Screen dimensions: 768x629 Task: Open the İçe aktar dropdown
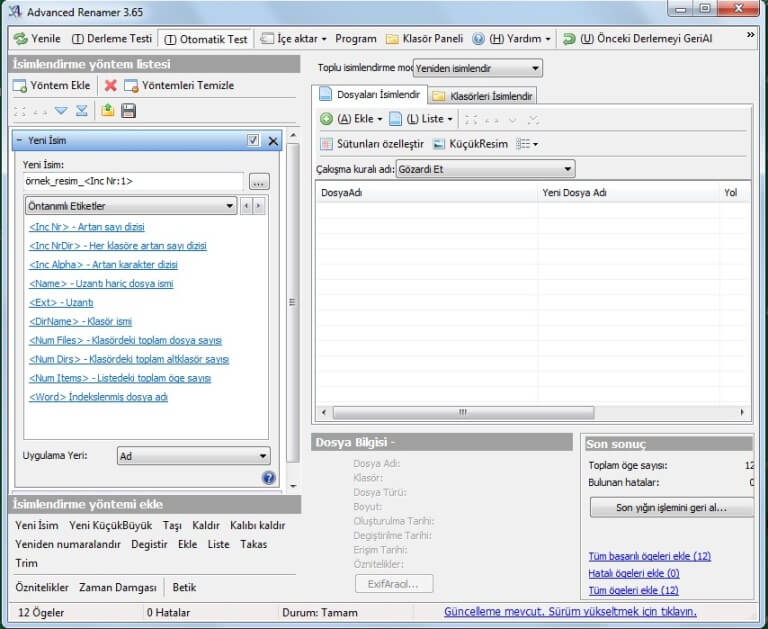(293, 39)
